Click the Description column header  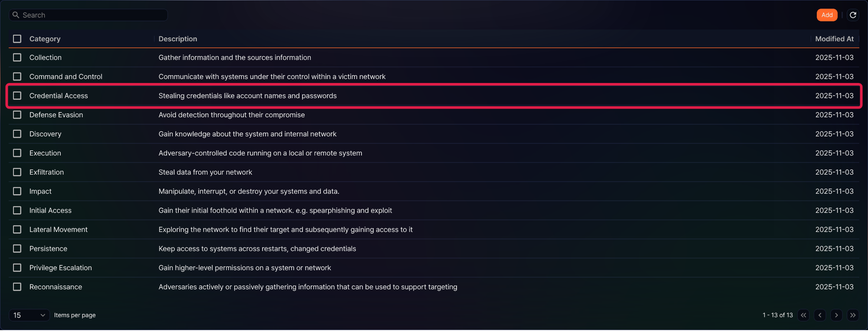tap(178, 39)
